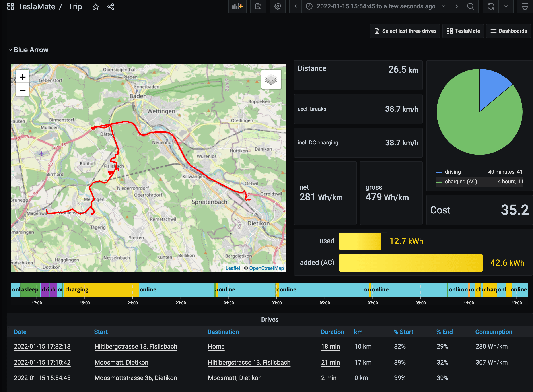533x392 pixels.
Task: Open dashboard settings gear icon
Action: point(277,6)
